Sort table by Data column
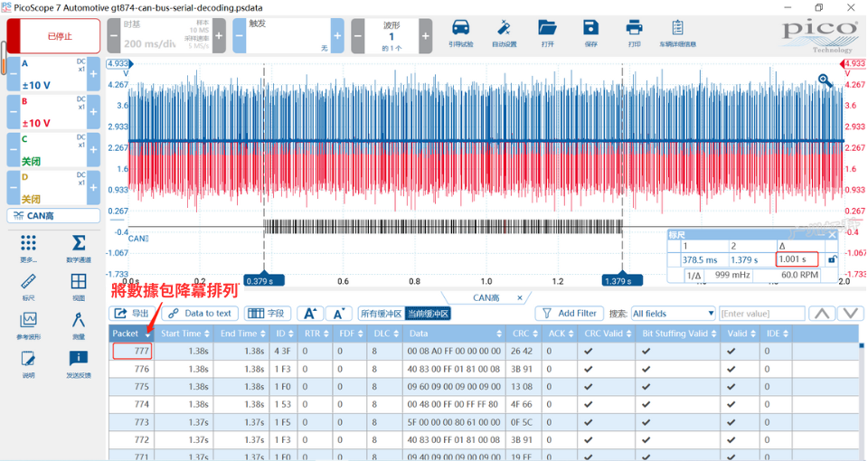 pyautogui.click(x=455, y=334)
